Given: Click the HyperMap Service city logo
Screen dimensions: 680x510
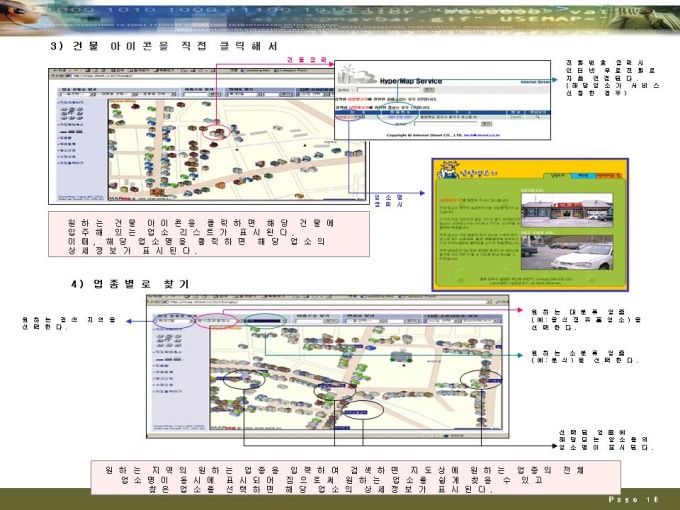Looking at the screenshot, I should (x=356, y=75).
